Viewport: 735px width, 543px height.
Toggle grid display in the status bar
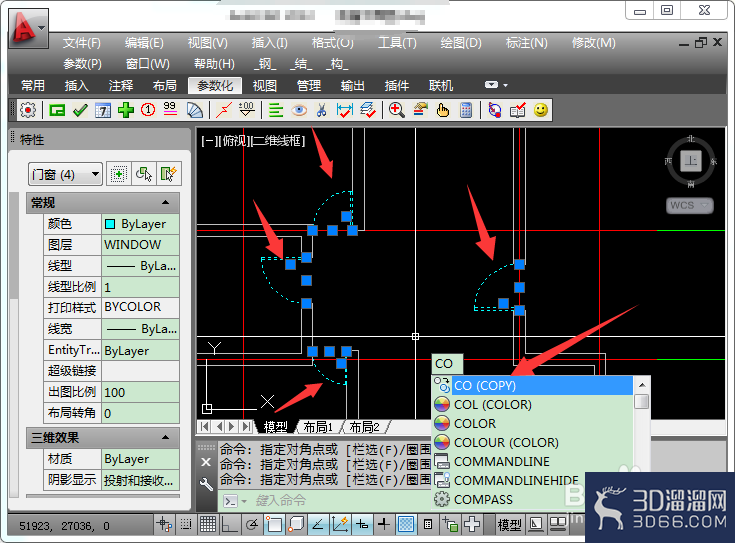208,524
